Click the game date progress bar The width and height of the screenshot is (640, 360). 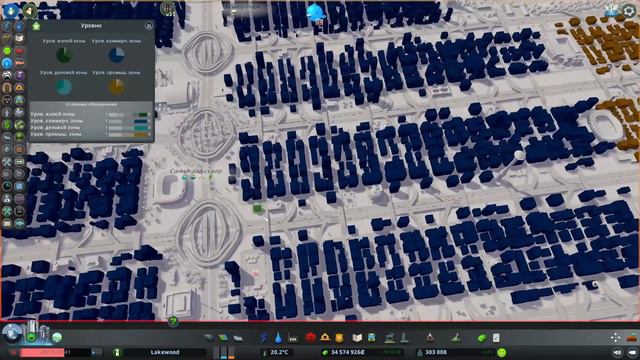pos(55,352)
